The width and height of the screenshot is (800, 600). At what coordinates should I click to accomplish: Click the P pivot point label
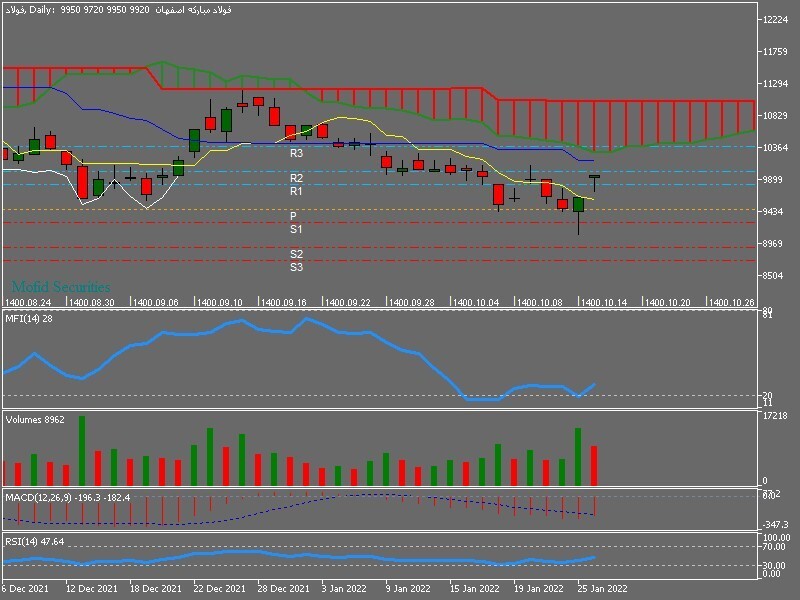coord(293,216)
